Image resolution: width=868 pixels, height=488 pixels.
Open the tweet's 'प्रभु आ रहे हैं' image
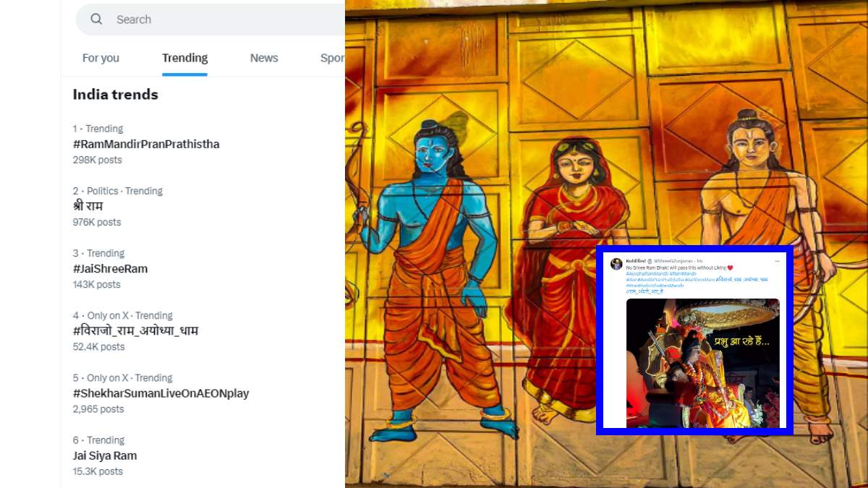703,363
